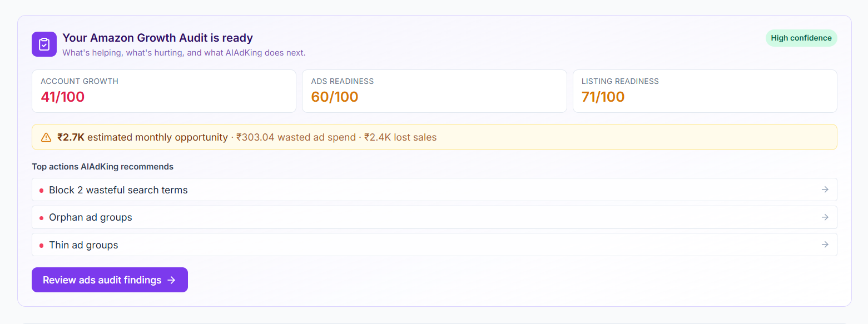Click the 60/100 ads readiness score
Viewport: 868px width, 324px height.
334,97
